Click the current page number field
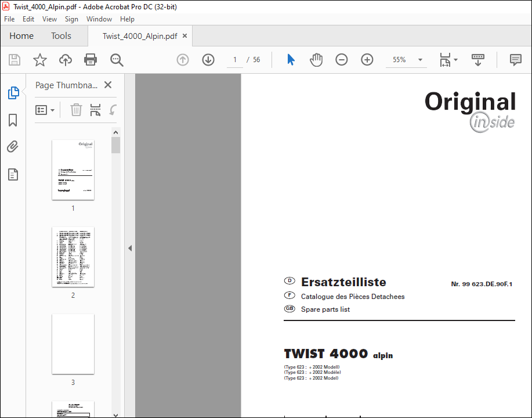This screenshot has height=418, width=532. pyautogui.click(x=235, y=60)
